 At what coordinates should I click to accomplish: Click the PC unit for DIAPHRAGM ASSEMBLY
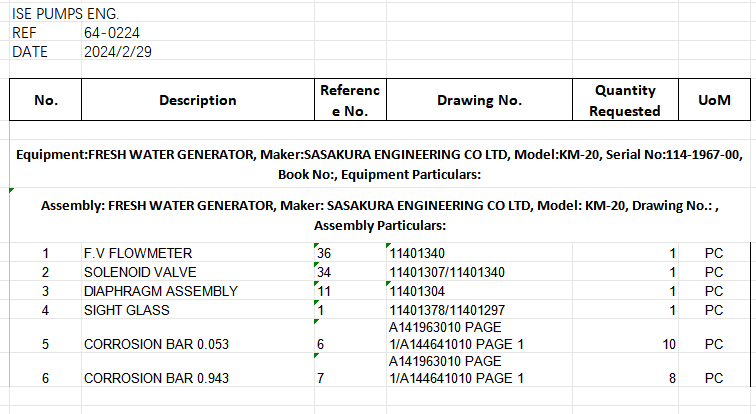tap(715, 291)
